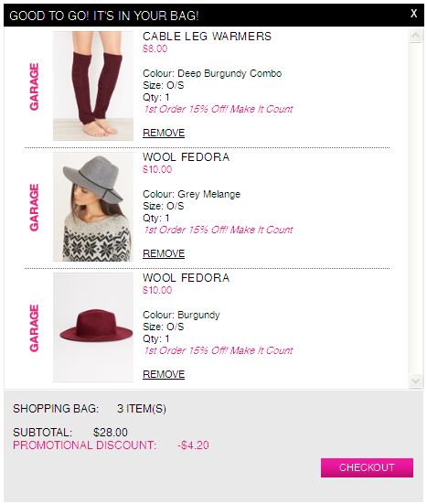The width and height of the screenshot is (427, 504).
Task: Click the Garage logo beside burgundy Wool Fedora
Action: coord(34,327)
